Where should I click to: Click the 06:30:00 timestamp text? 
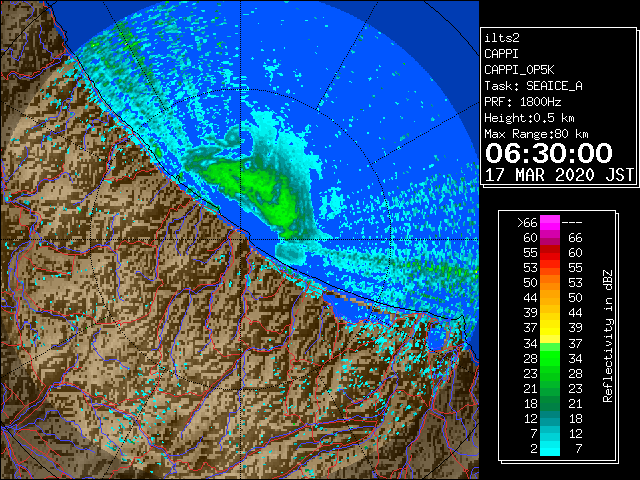(549, 153)
